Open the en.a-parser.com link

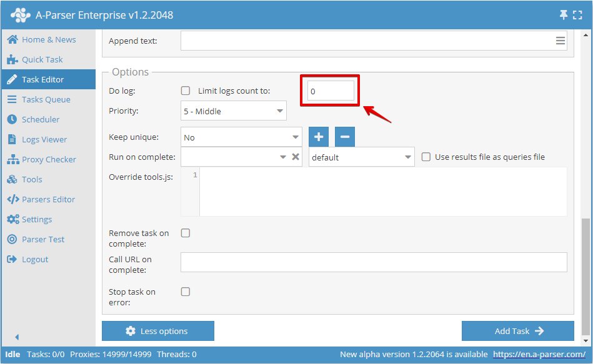[x=539, y=354]
